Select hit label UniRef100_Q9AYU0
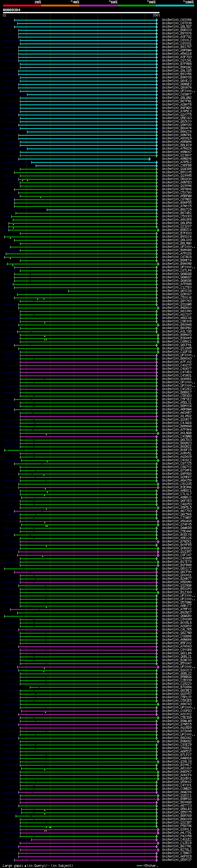 pos(177,125)
